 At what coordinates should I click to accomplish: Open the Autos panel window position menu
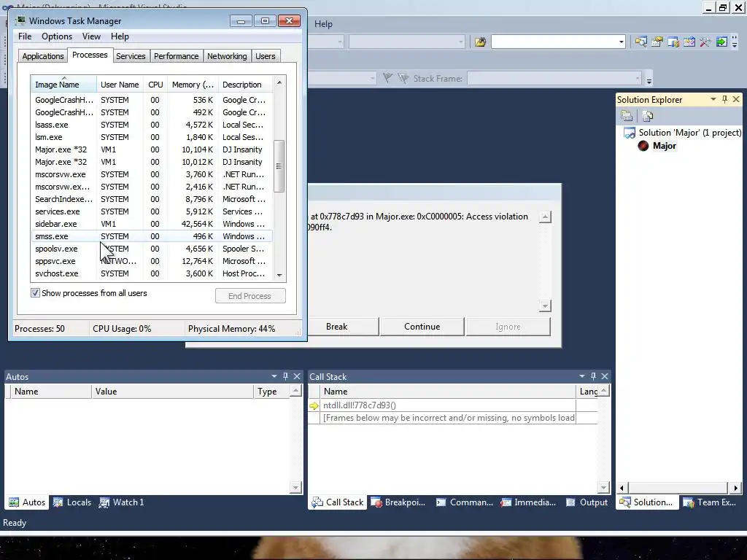(274, 376)
